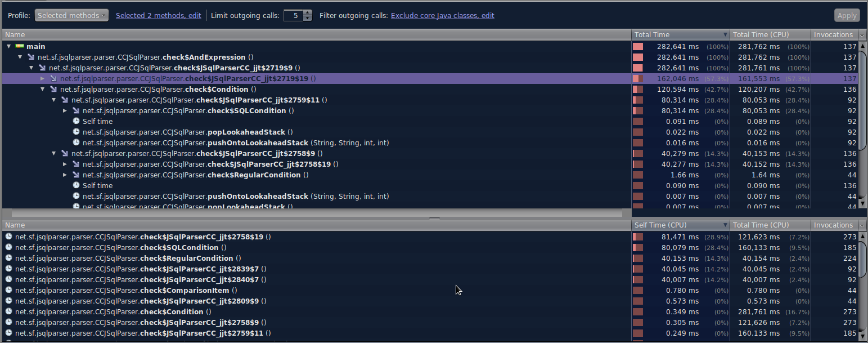Collapse the check$Condition tree node

[43, 90]
